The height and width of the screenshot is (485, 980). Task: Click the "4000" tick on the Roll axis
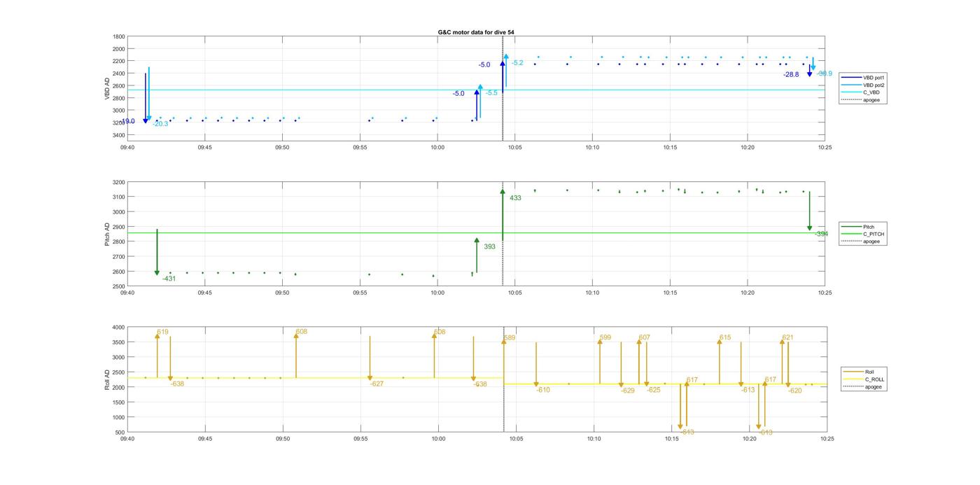119,328
